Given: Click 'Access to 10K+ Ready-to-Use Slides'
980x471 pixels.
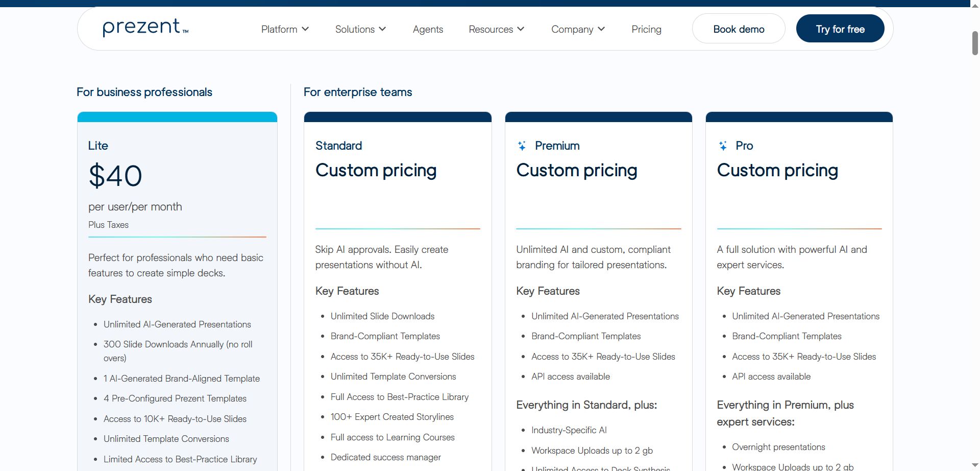Looking at the screenshot, I should (x=175, y=419).
